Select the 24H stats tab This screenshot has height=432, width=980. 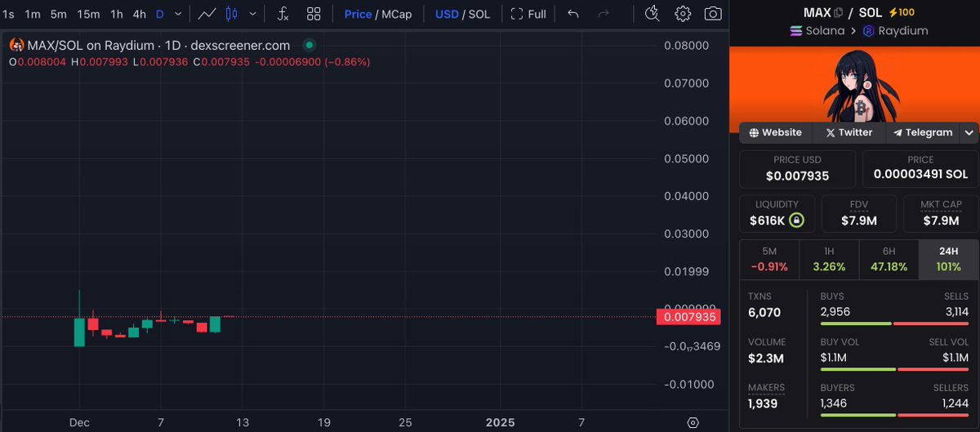[948, 260]
